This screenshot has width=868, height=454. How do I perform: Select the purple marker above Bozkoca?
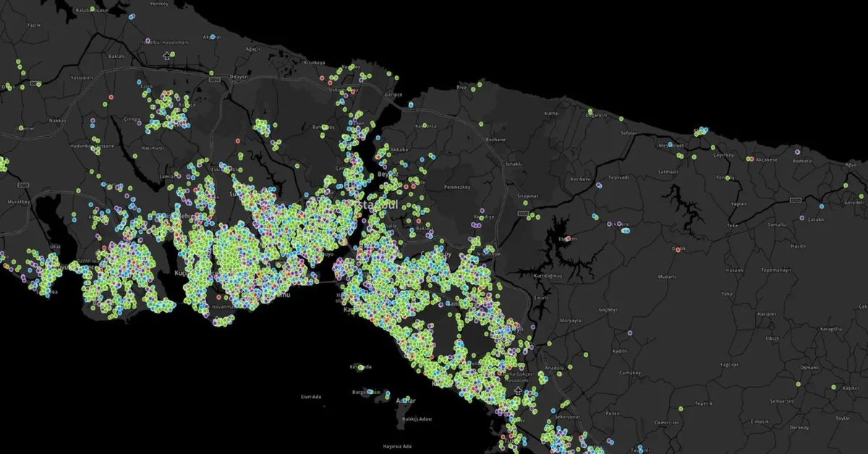pyautogui.click(x=797, y=153)
